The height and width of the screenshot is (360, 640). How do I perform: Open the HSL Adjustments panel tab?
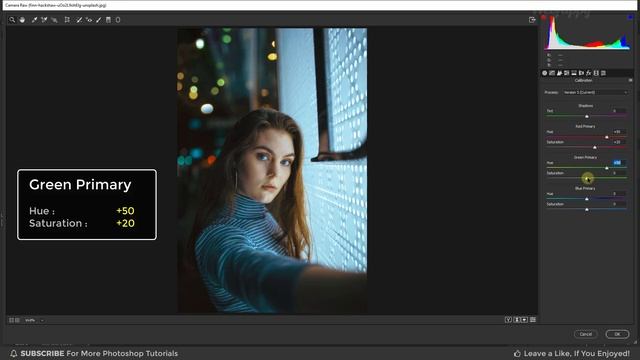(x=567, y=73)
